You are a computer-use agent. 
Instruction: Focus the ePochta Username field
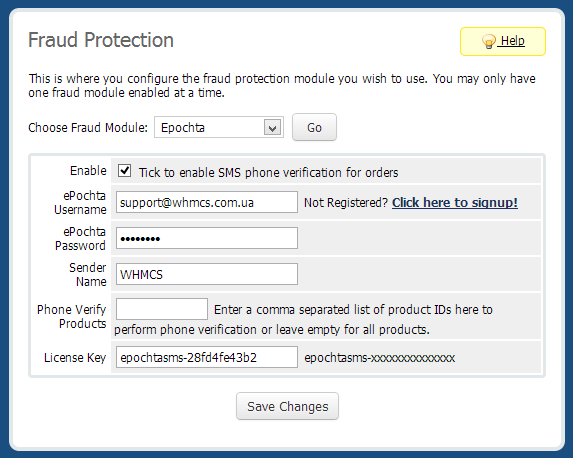(x=207, y=202)
